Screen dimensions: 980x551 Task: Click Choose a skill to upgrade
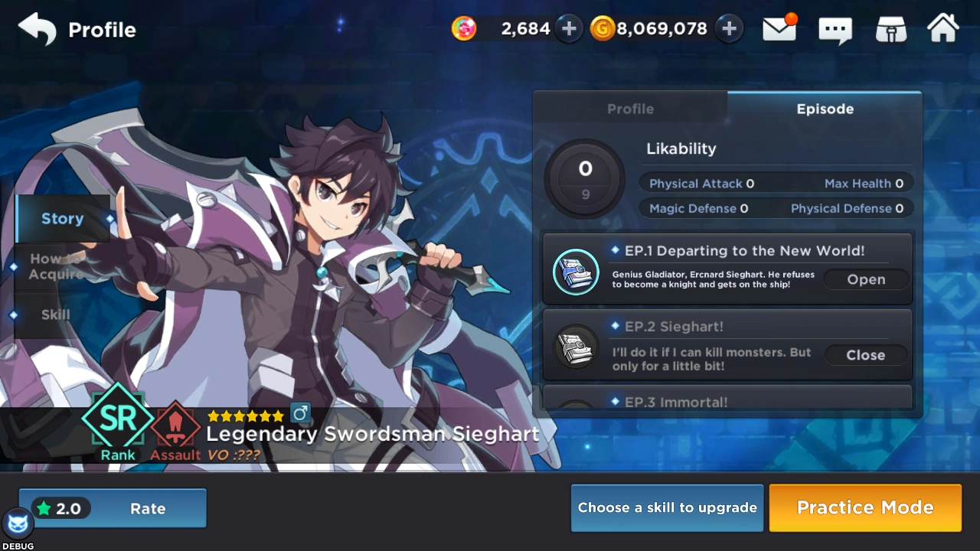(667, 507)
